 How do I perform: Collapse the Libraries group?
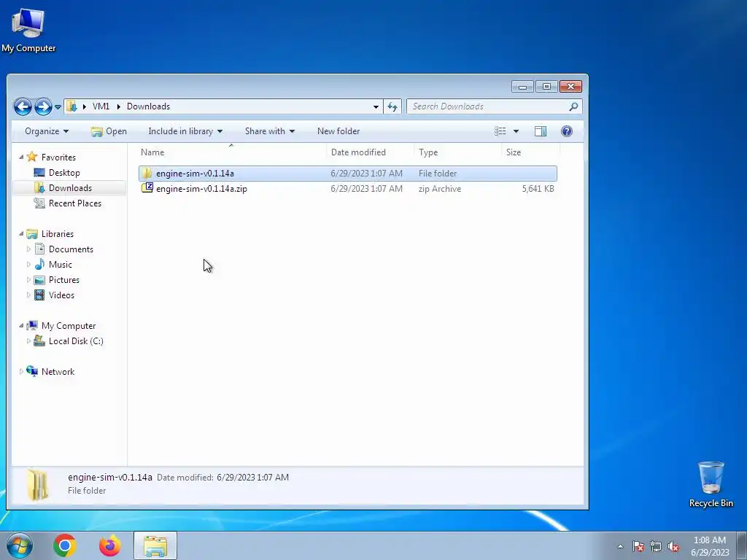(21, 234)
